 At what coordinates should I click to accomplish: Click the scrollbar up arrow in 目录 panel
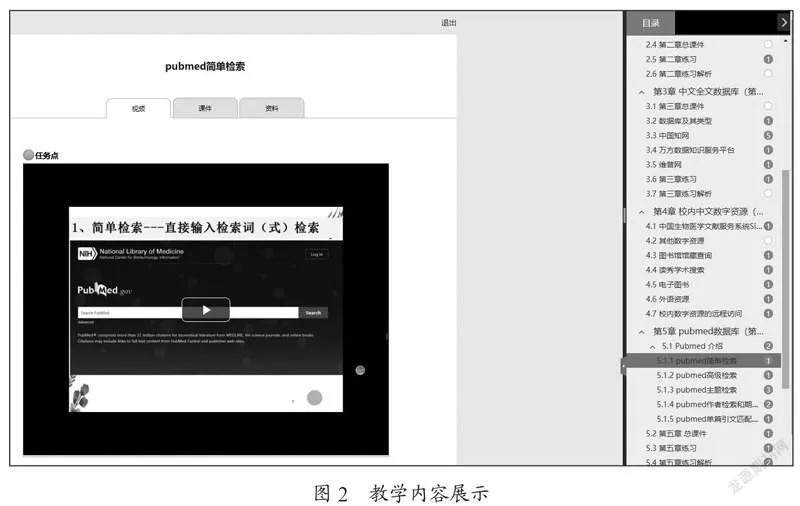pos(785,40)
